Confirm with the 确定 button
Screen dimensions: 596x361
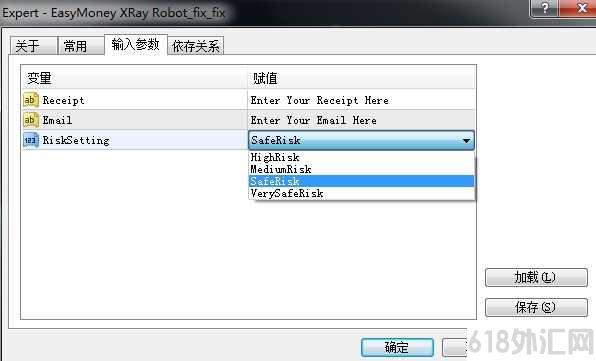397,347
